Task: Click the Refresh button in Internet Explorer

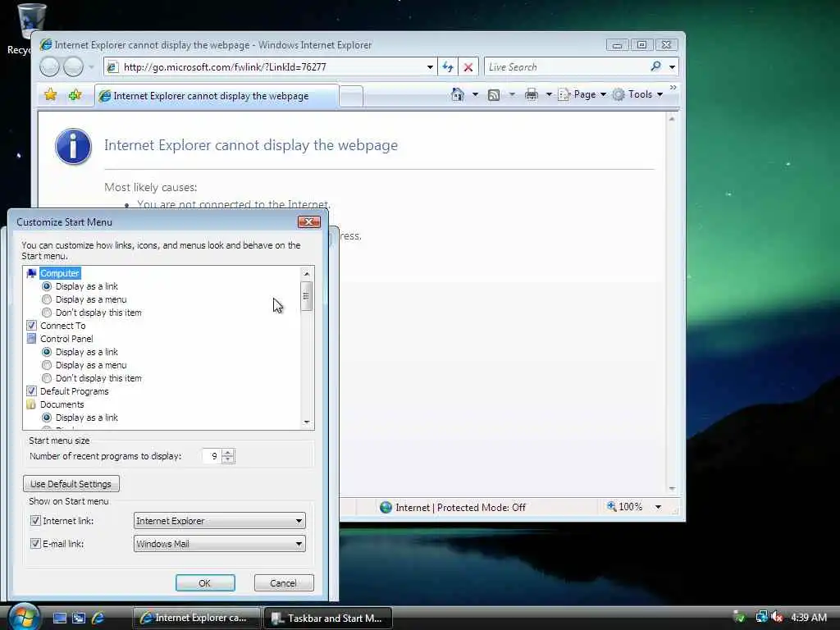Action: pyautogui.click(x=448, y=67)
